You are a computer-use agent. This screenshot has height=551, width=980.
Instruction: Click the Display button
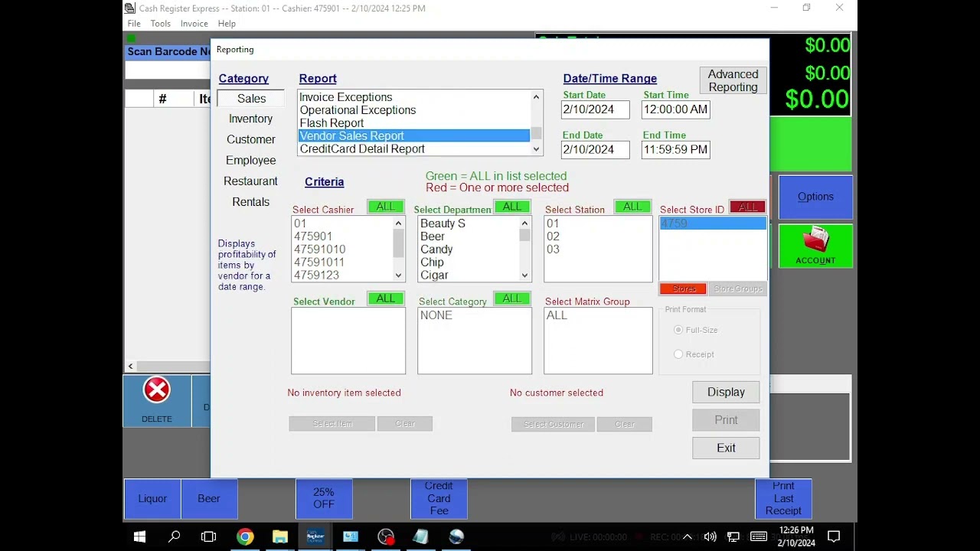click(726, 392)
